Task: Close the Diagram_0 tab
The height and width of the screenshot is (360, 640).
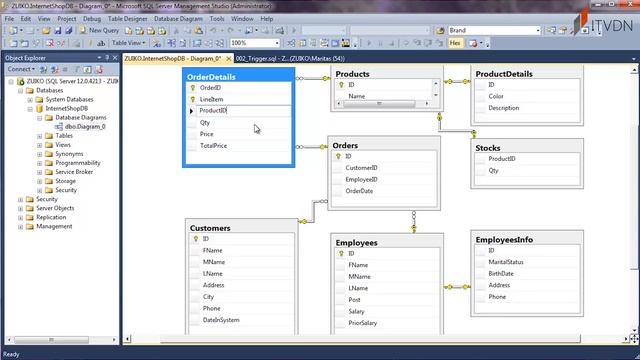Action: click(229, 59)
